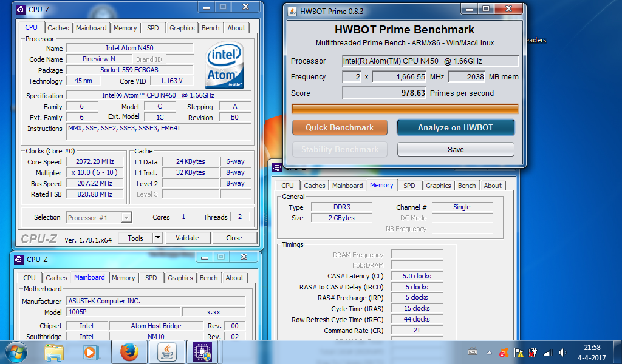Click 1,666.55 MHz frequency field
The height and width of the screenshot is (364, 622).
399,77
